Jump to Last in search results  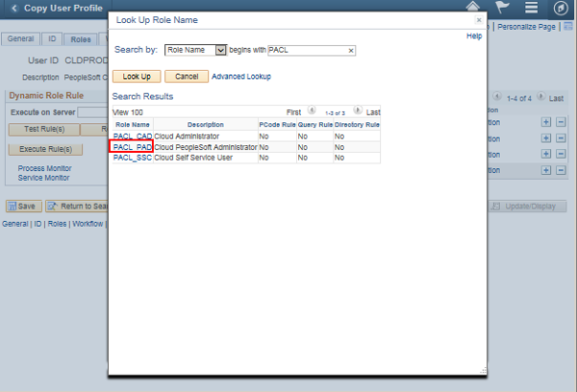click(x=373, y=112)
